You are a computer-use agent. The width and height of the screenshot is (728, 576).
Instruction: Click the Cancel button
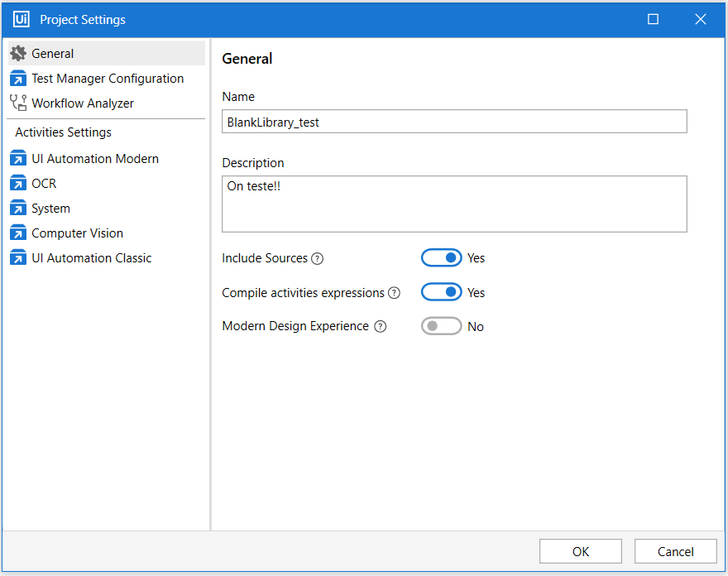point(675,551)
